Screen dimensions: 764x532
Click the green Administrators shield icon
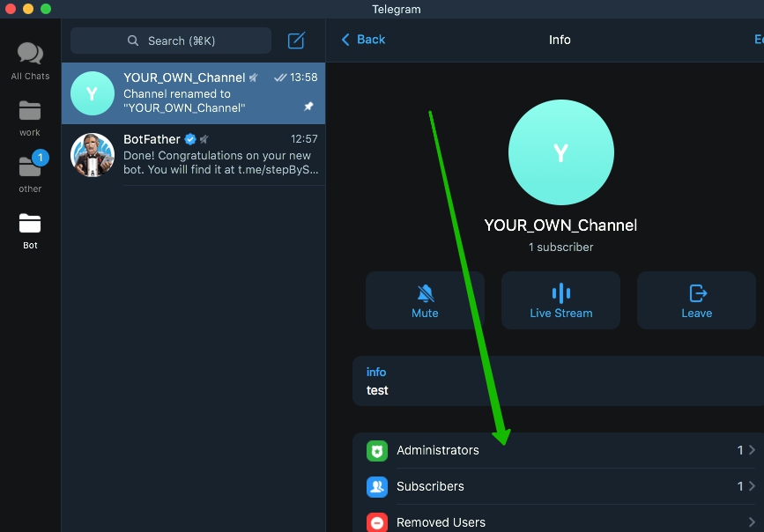(377, 451)
